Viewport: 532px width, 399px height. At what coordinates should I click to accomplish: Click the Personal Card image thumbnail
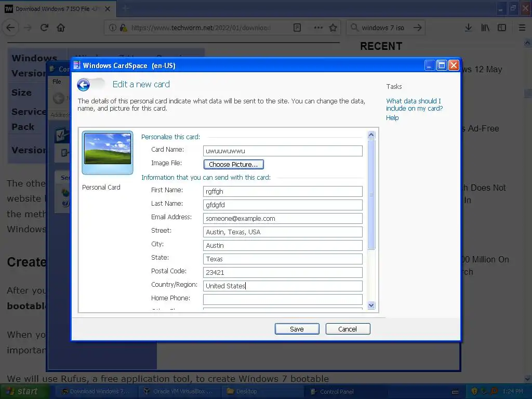pos(108,153)
